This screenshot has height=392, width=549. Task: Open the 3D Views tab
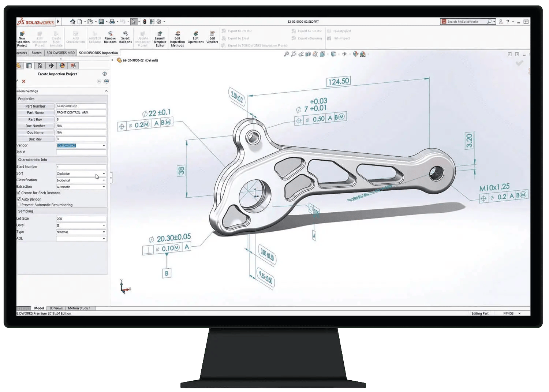(x=56, y=308)
